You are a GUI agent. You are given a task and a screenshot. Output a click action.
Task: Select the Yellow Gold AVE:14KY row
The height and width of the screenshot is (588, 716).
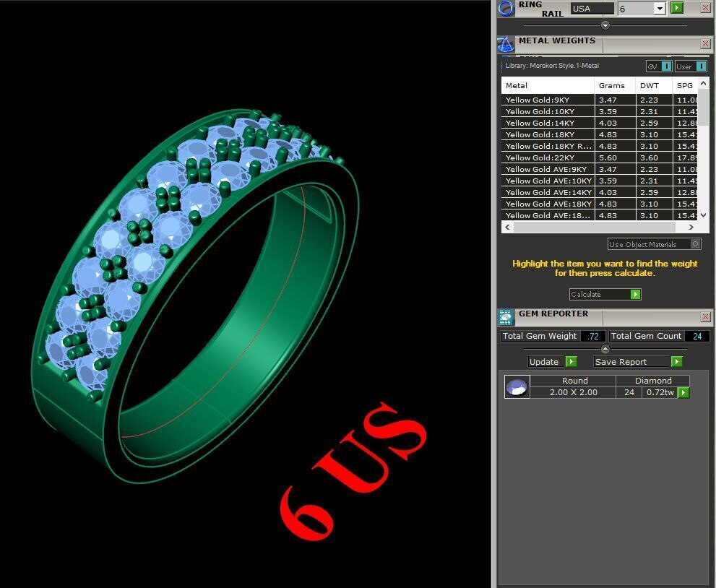(x=599, y=192)
